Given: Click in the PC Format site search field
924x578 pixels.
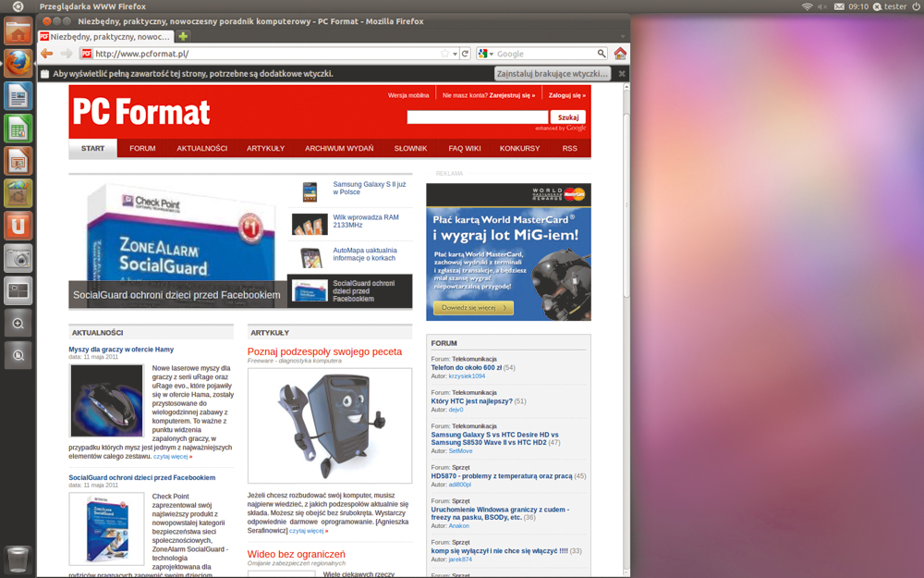Looking at the screenshot, I should (477, 117).
